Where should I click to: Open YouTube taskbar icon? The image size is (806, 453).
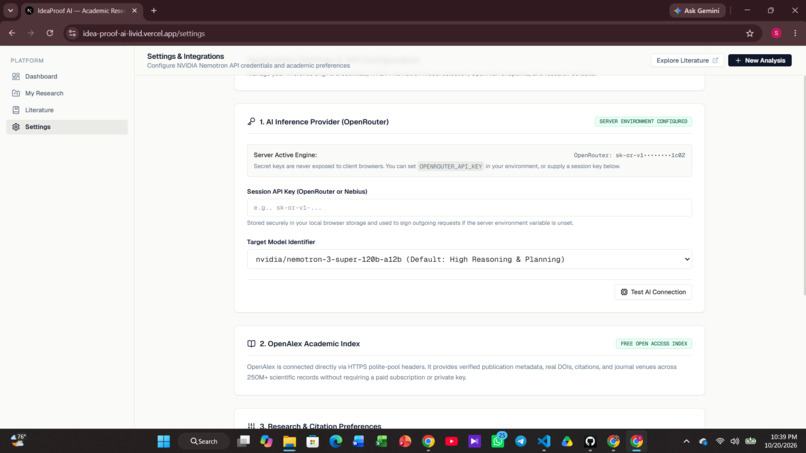pos(451,441)
